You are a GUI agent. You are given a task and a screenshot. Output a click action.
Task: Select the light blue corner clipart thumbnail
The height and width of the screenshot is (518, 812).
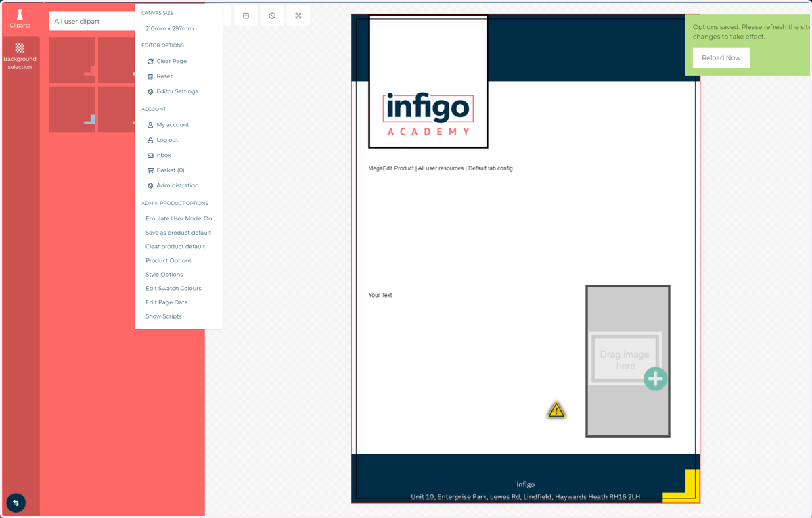point(72,109)
